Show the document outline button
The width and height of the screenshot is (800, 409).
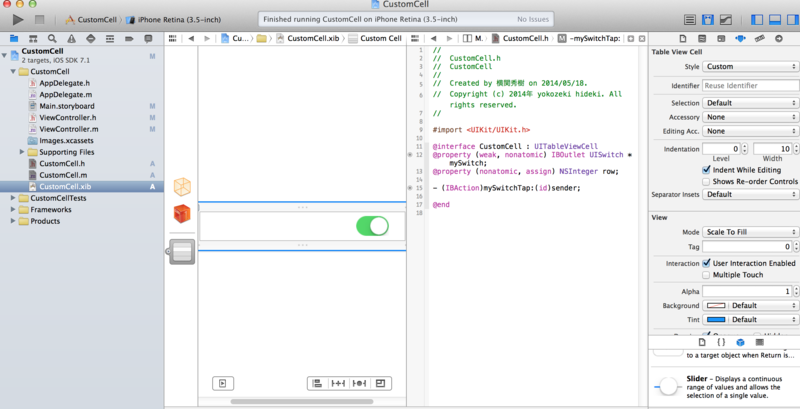click(x=223, y=384)
